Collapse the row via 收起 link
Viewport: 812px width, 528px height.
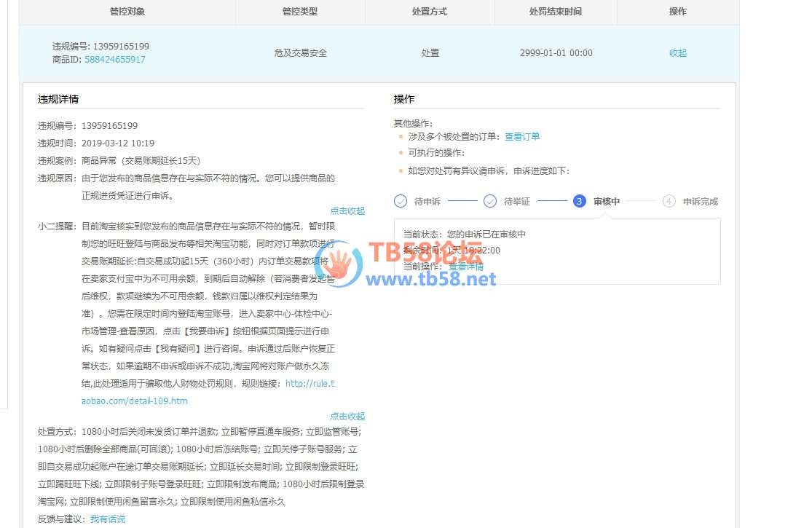point(677,52)
